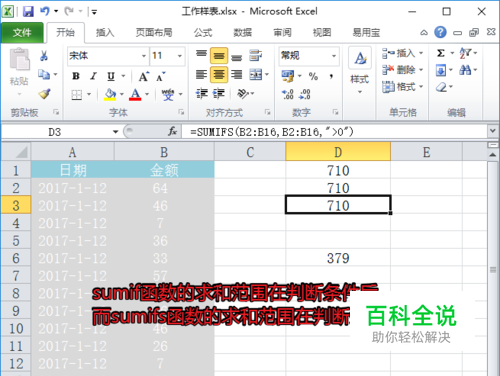Open the Name Box dropdown arrow
The width and height of the screenshot is (500, 376).
pos(115,132)
